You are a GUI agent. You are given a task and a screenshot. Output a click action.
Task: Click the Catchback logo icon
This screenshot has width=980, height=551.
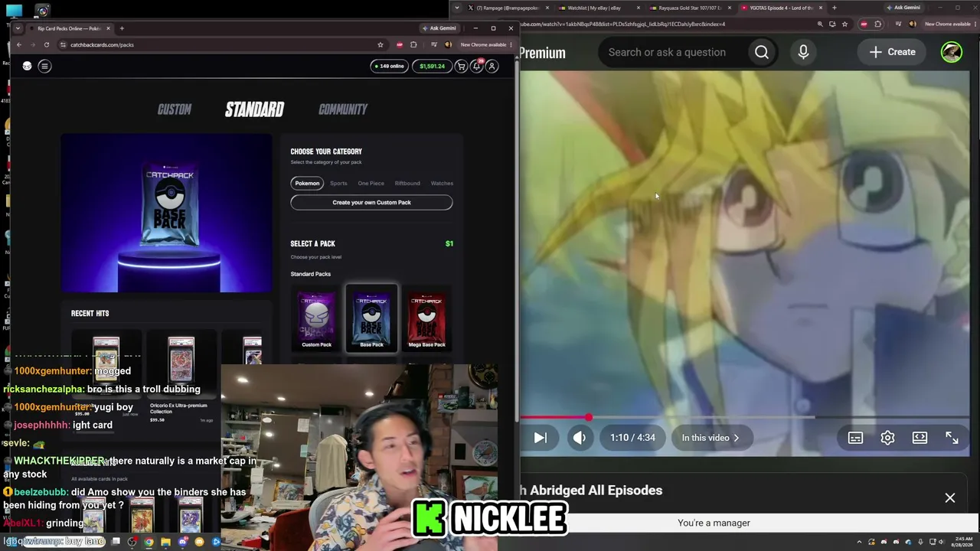27,66
